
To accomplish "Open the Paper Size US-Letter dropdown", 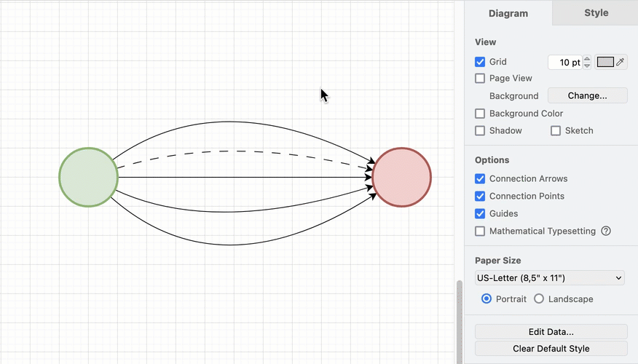I will (x=549, y=278).
